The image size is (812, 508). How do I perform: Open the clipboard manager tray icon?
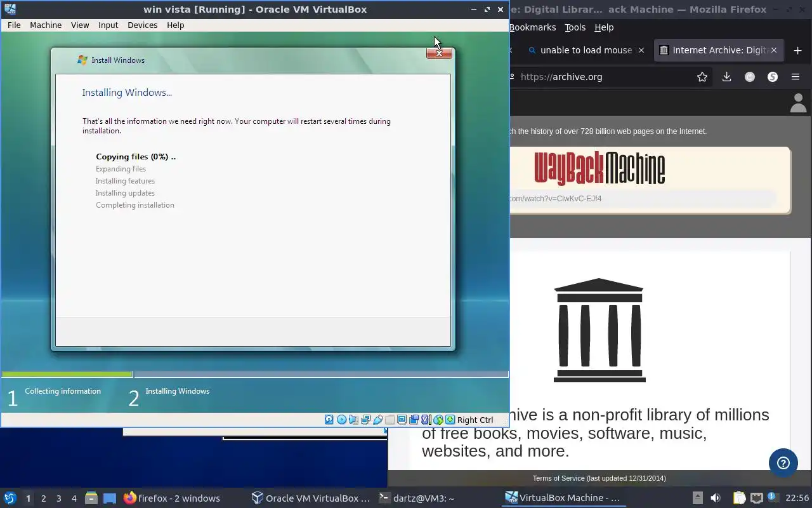tap(739, 498)
